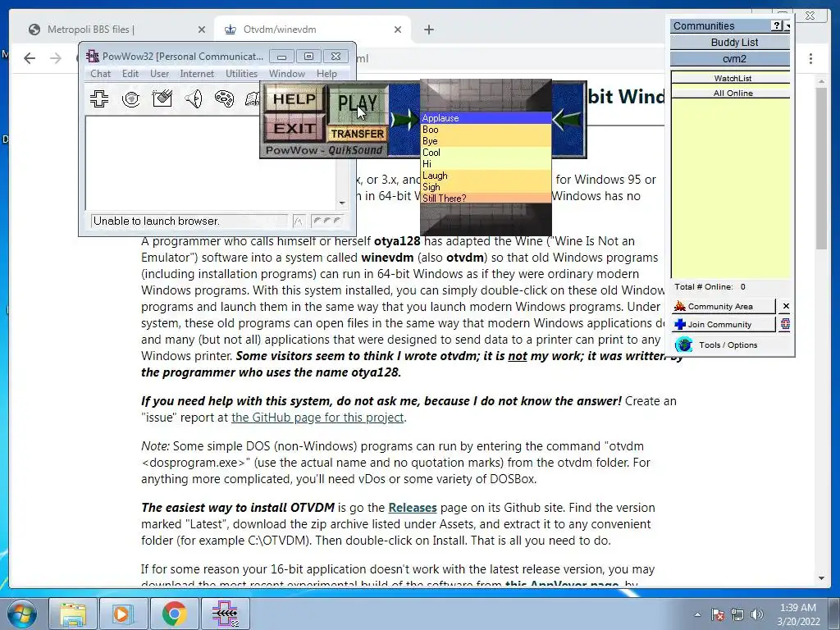This screenshot has height=630, width=840.
Task: Show hidden tray icons arrow
Action: (x=697, y=614)
